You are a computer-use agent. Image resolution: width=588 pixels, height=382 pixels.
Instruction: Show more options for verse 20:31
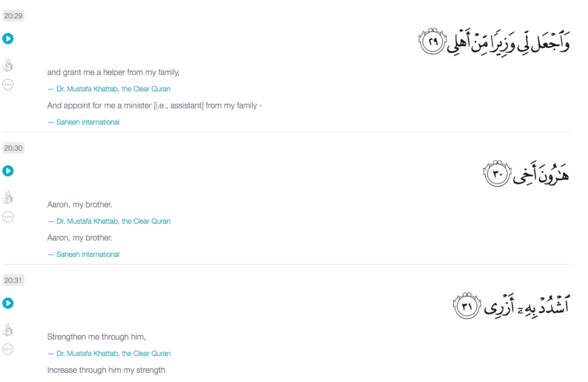[x=7, y=349]
